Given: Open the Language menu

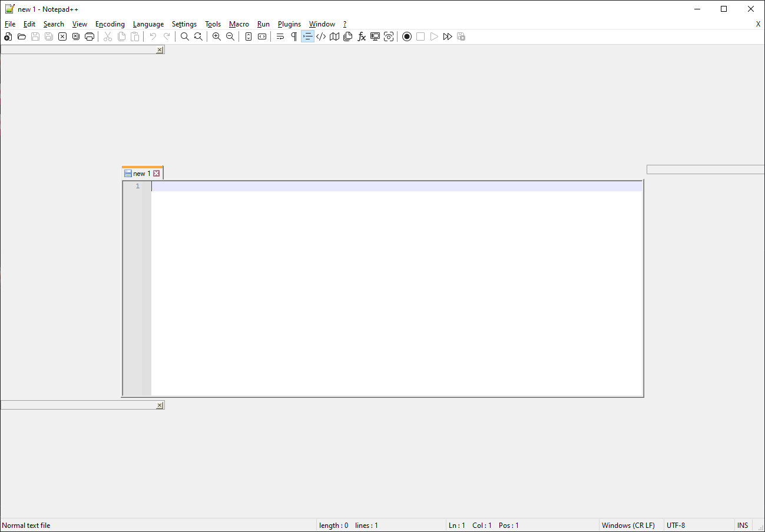Looking at the screenshot, I should coord(148,24).
